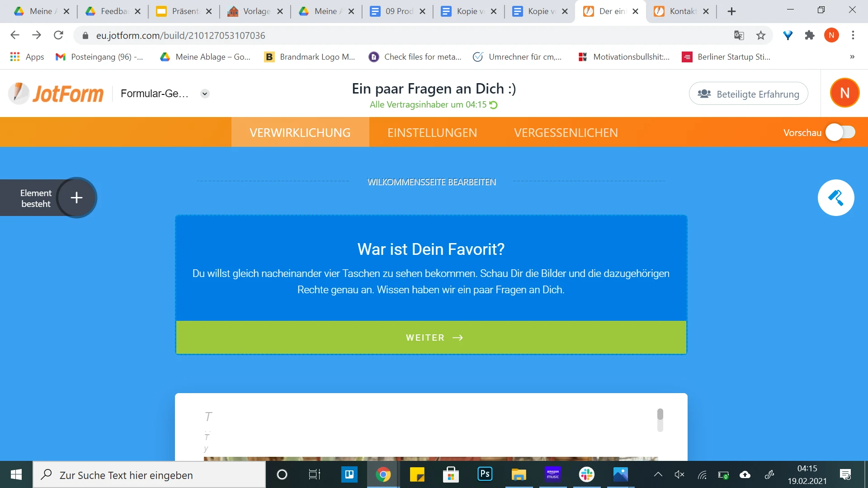
Task: Open the form designer pencil icon
Action: tap(836, 197)
